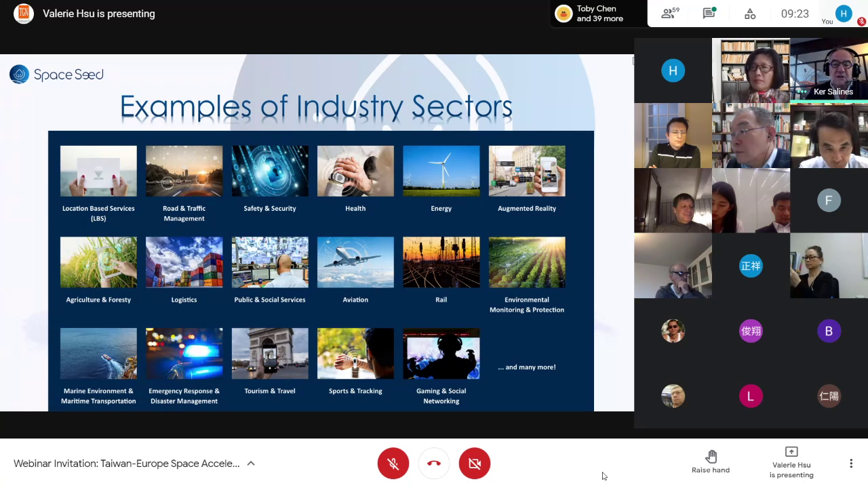Open the three-dot more options menu
Screen dimensions: 868x488
(851, 464)
